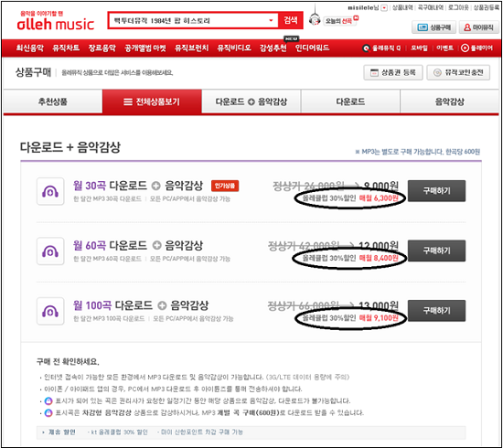Open the 뮤직차트 menu item
The width and height of the screenshot is (503, 448).
(66, 48)
